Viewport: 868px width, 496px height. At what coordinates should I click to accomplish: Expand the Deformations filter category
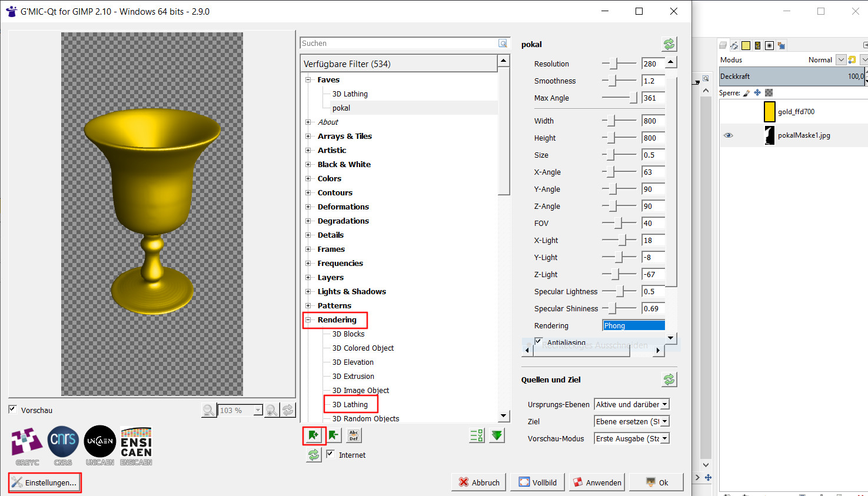(308, 207)
